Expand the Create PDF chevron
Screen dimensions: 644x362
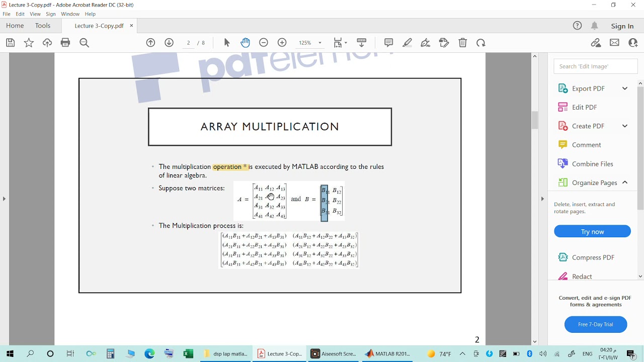click(625, 126)
